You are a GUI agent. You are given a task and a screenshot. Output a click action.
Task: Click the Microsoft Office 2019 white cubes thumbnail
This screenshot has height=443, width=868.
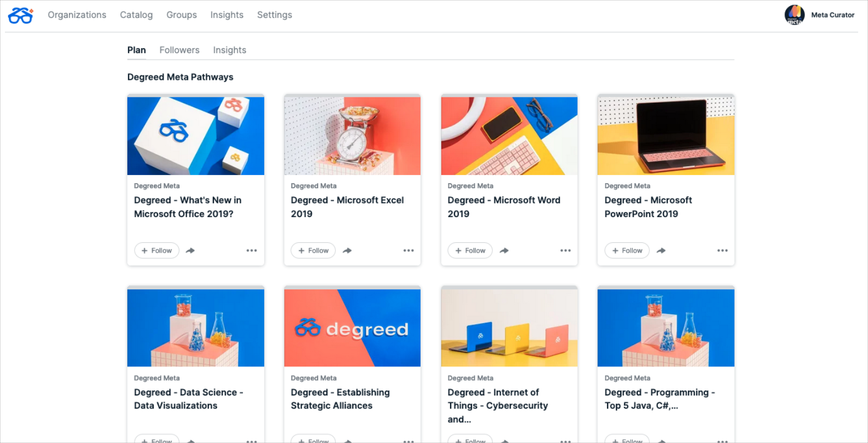click(x=196, y=136)
